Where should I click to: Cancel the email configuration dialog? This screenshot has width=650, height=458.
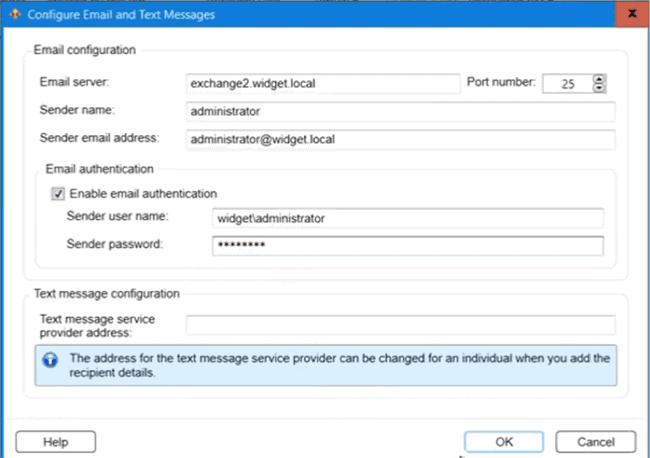tap(596, 442)
